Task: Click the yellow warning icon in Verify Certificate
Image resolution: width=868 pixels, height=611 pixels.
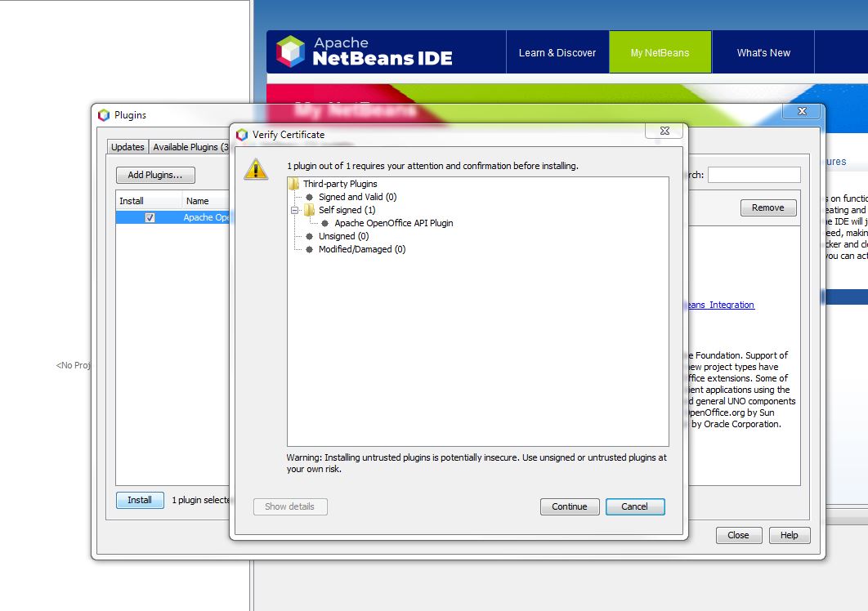Action: [256, 169]
